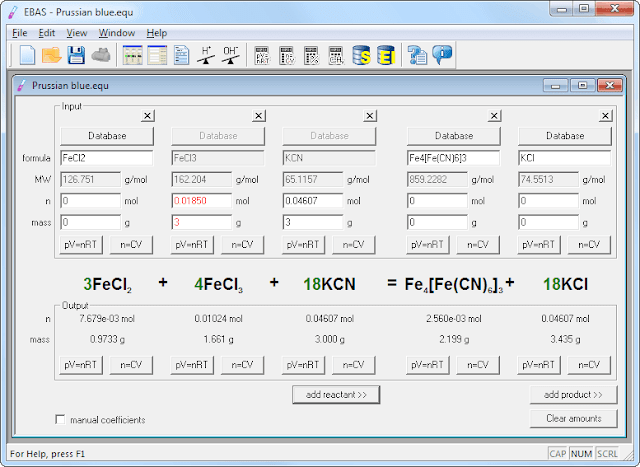The height and width of the screenshot is (467, 640).
Task: Open the wide table view toolbar icon
Action: 133,55
